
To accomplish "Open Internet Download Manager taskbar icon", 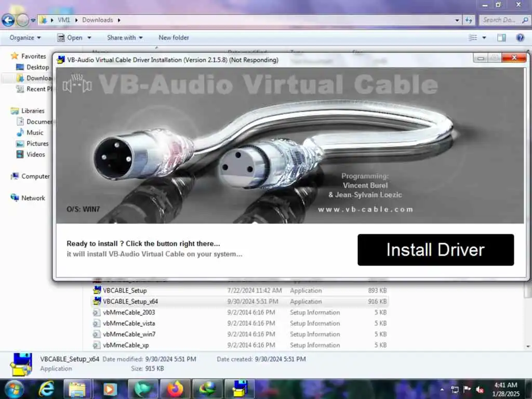I will coord(207,389).
